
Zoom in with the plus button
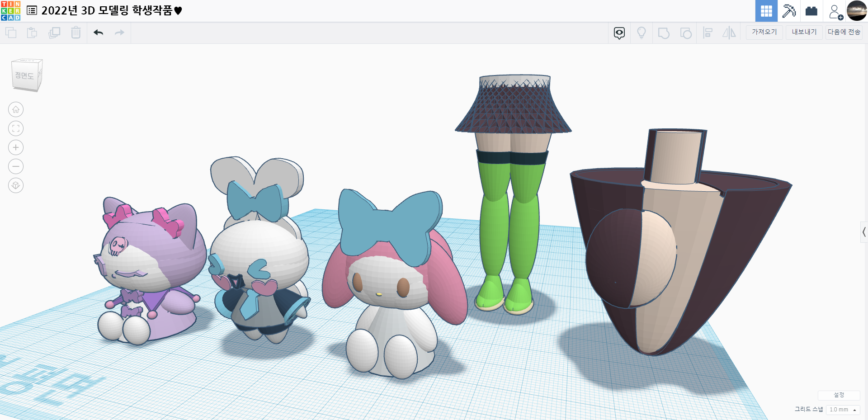tap(16, 147)
